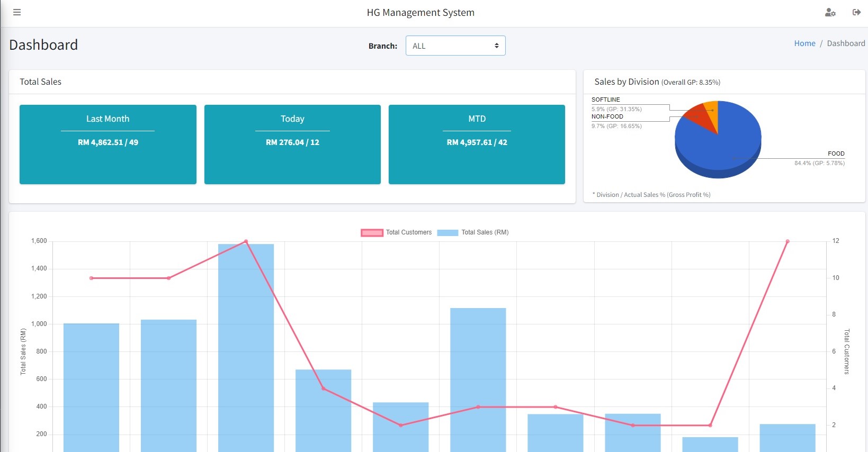Open the hamburger sidebar menu
The image size is (868, 452).
pos(17,12)
